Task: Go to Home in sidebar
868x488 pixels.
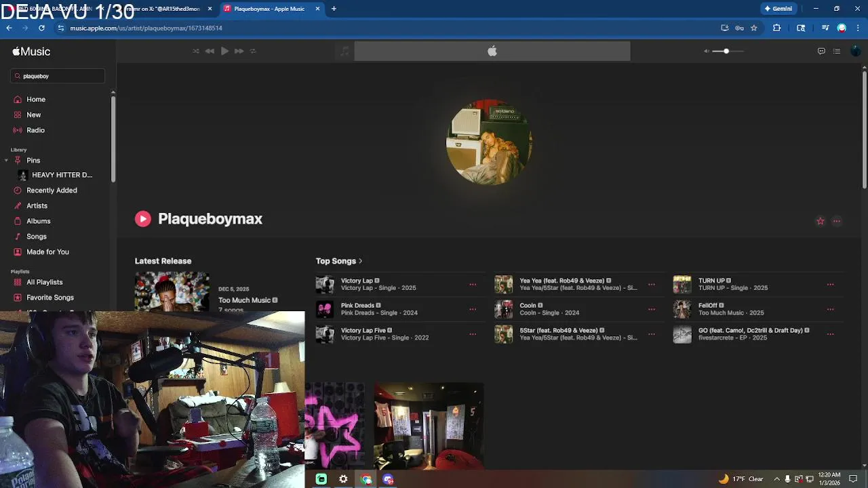Action: click(x=36, y=99)
